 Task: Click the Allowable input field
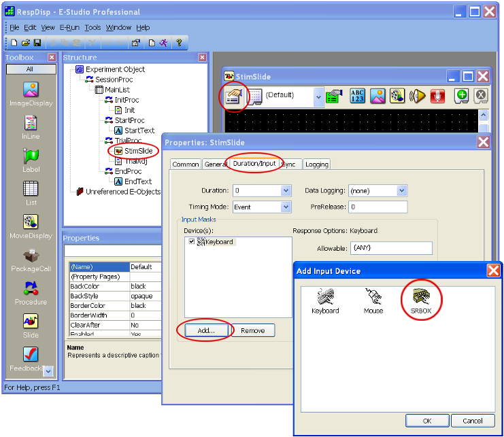391,249
